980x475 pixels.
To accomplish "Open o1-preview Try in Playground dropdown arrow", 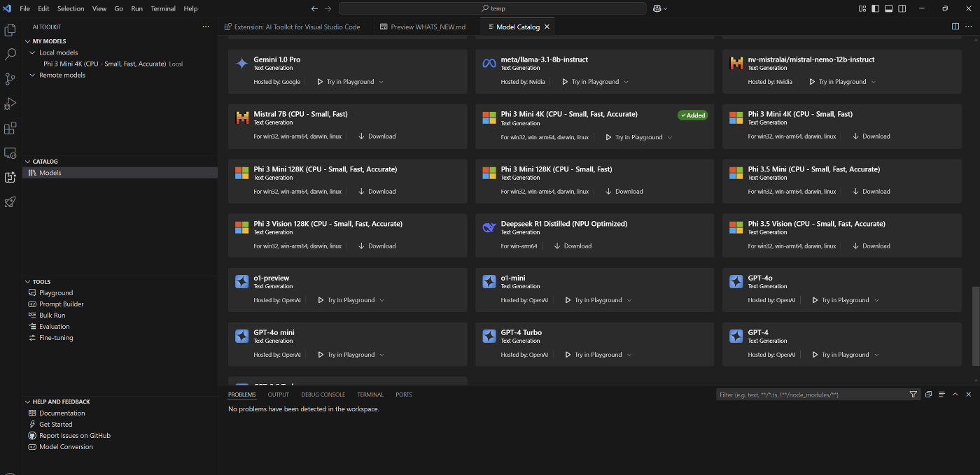I will 381,300.
